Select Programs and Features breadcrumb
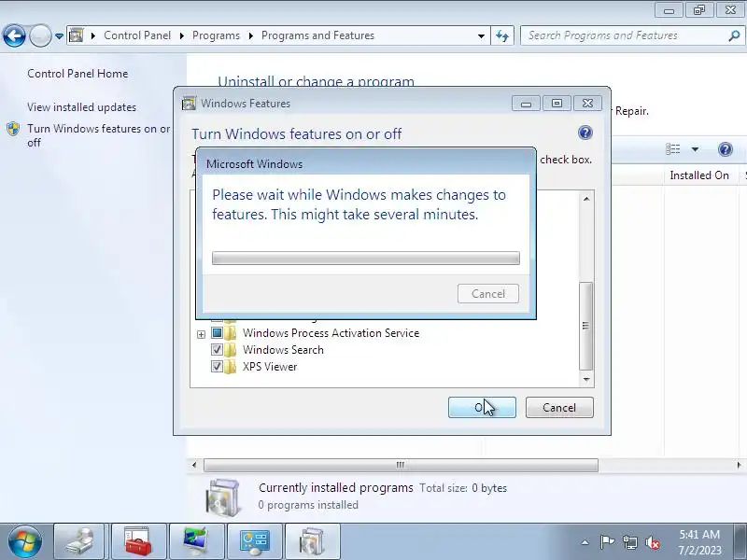Screen dimensions: 747x560 [317, 35]
